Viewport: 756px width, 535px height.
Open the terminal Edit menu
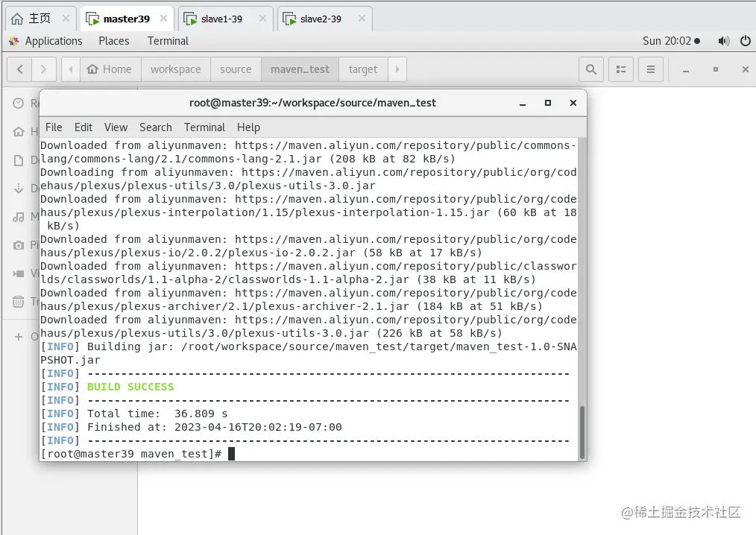tap(84, 127)
